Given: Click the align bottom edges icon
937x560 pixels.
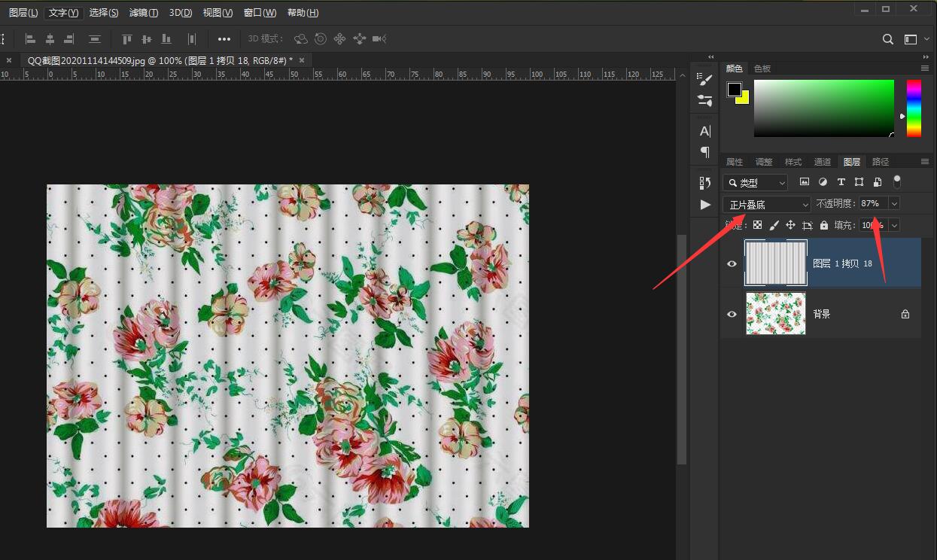Looking at the screenshot, I should click(166, 38).
